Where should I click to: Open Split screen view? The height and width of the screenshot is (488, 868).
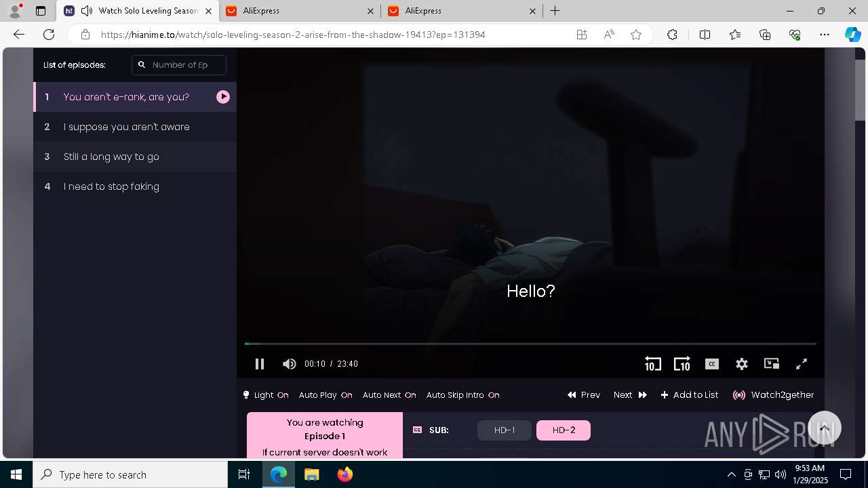(x=705, y=35)
